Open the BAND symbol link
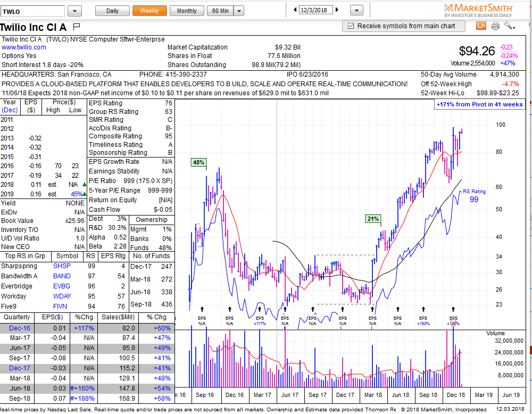532x414 pixels. (62, 276)
